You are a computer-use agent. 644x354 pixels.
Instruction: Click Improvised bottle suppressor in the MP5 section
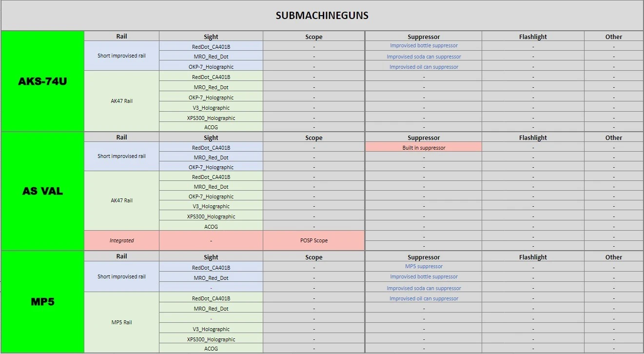424,277
